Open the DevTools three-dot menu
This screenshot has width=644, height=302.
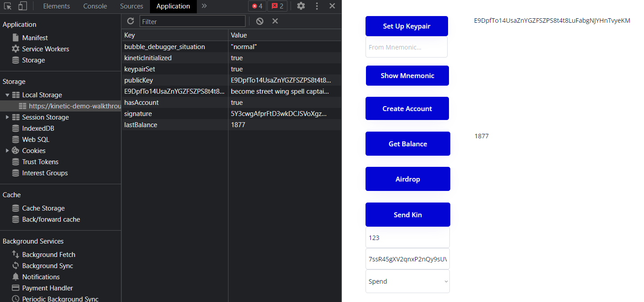pyautogui.click(x=317, y=6)
